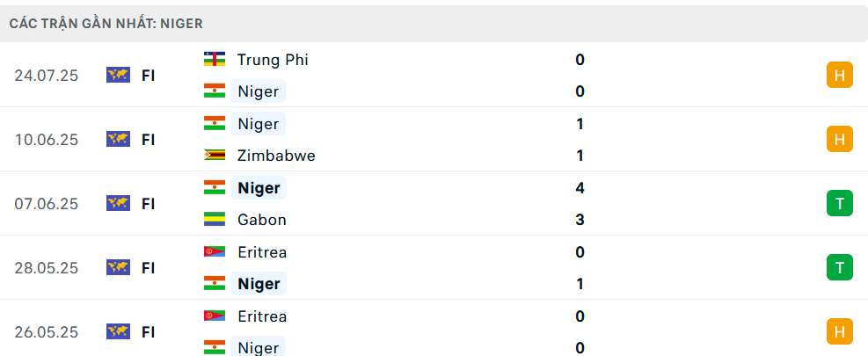Click the Các trận gần nhất: Niger header
This screenshot has width=868, height=356.
pyautogui.click(x=106, y=23)
